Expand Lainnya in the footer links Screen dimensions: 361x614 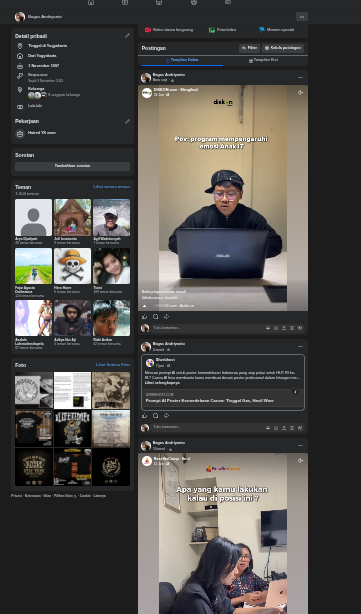99,496
